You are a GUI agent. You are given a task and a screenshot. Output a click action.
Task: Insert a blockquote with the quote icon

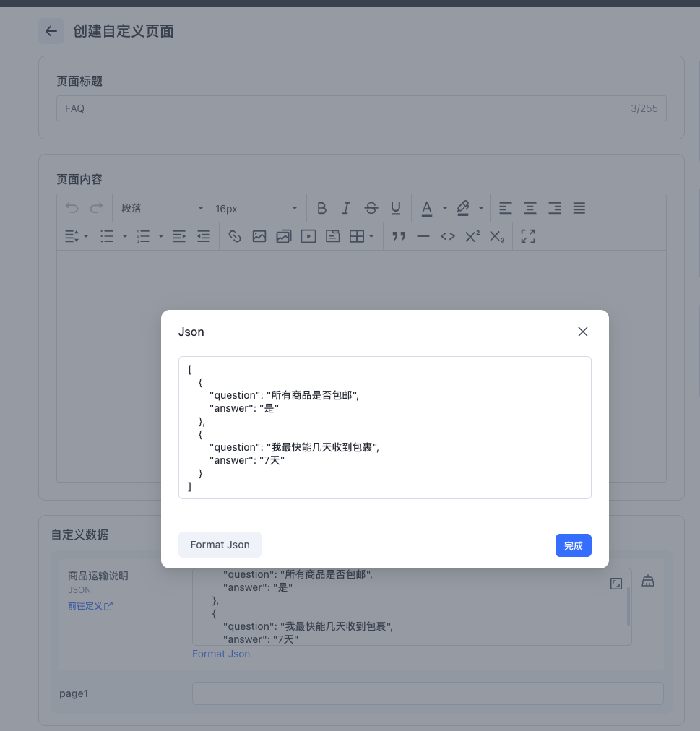398,236
